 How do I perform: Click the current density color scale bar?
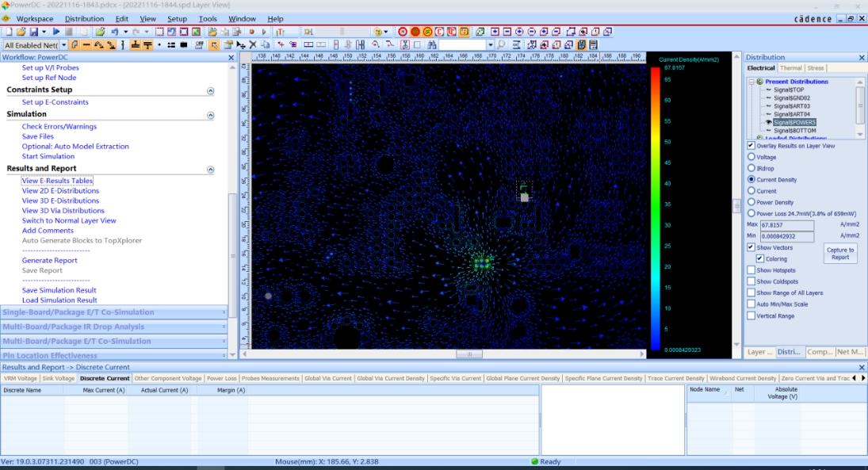pos(656,208)
